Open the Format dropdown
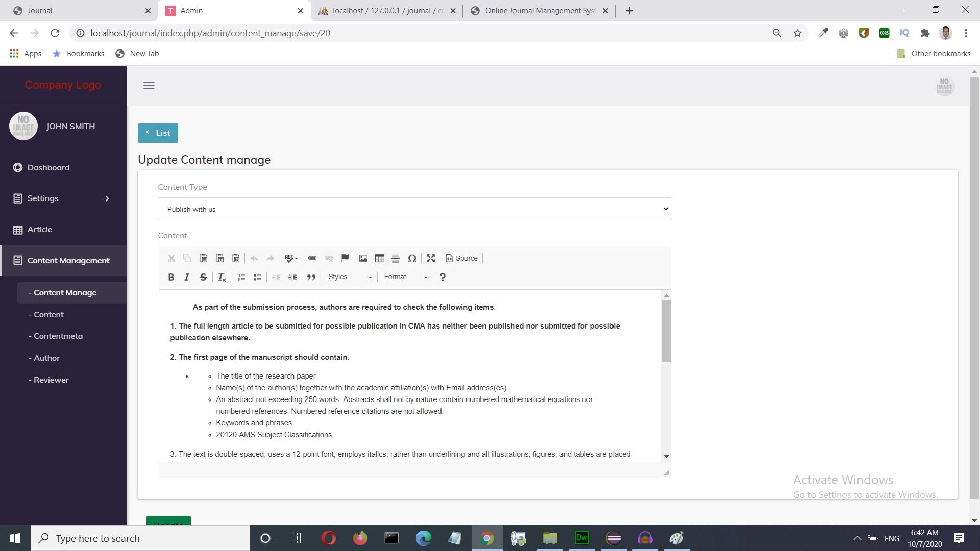Screen dimensions: 980x551 click(406, 277)
